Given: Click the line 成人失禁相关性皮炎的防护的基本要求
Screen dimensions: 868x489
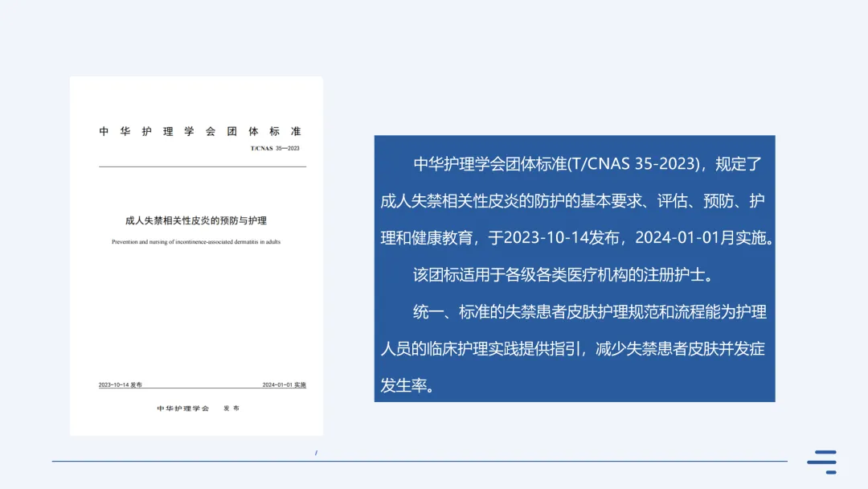Looking at the screenshot, I should click(x=572, y=201).
